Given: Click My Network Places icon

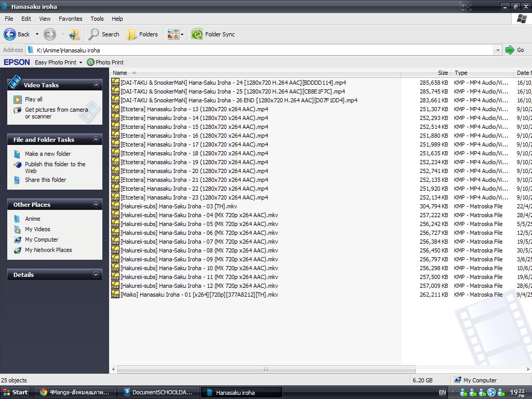Looking at the screenshot, I should pos(18,250).
